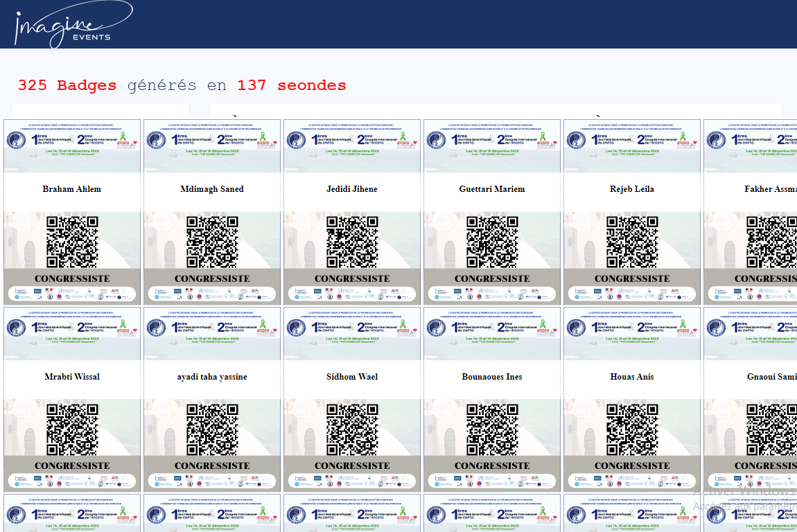797x532 pixels.
Task: Click CONGRESSISTE label on Houas Anis badge
Action: tap(632, 465)
